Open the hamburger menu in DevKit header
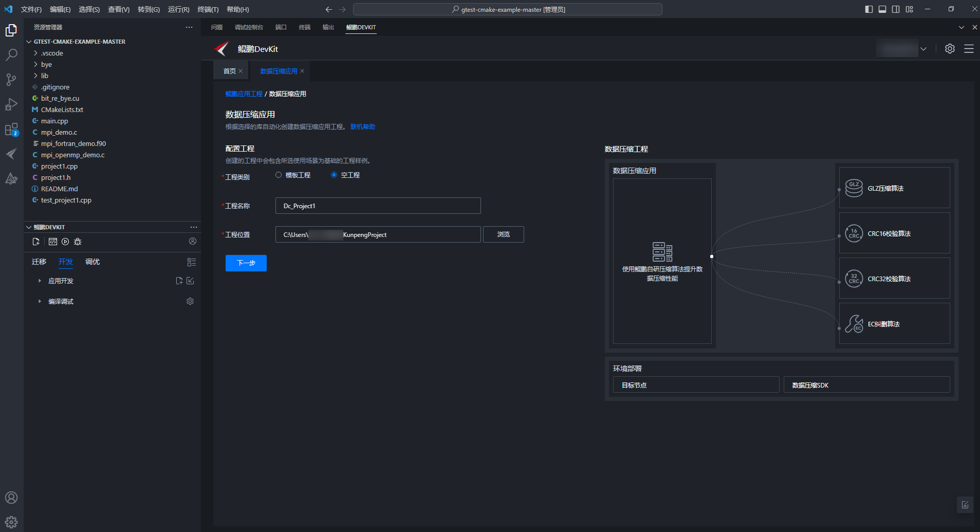Viewport: 980px width, 532px height. pyautogui.click(x=969, y=49)
